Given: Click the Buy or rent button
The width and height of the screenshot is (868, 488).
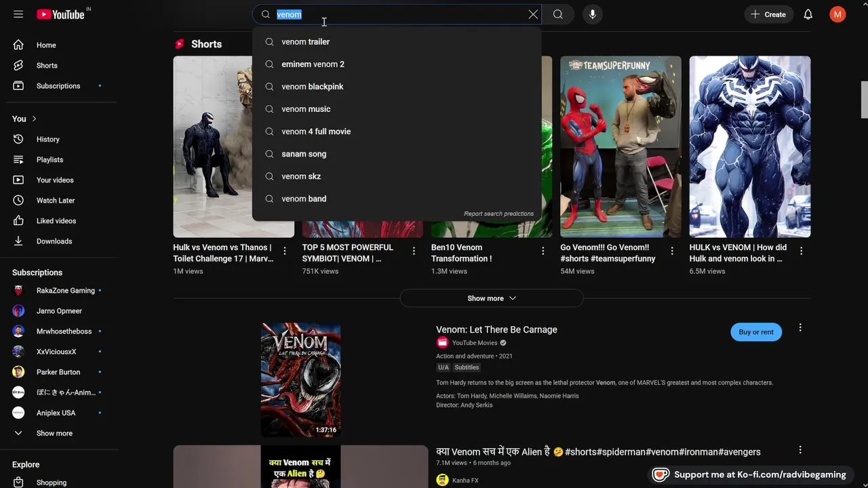Looking at the screenshot, I should [x=756, y=332].
